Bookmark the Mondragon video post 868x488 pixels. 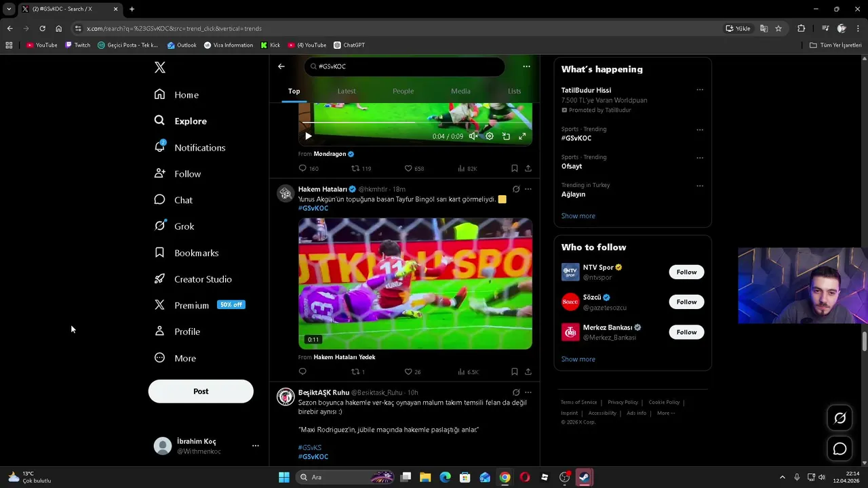click(515, 168)
